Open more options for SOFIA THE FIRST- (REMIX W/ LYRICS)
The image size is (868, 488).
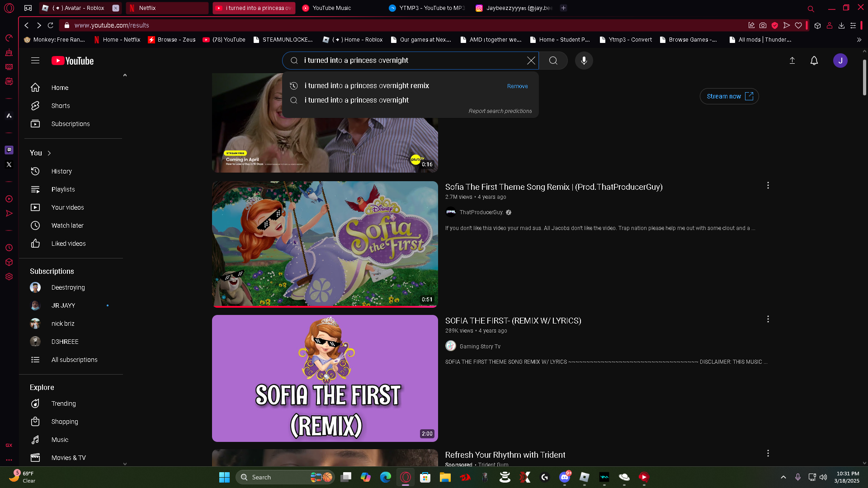pyautogui.click(x=768, y=319)
